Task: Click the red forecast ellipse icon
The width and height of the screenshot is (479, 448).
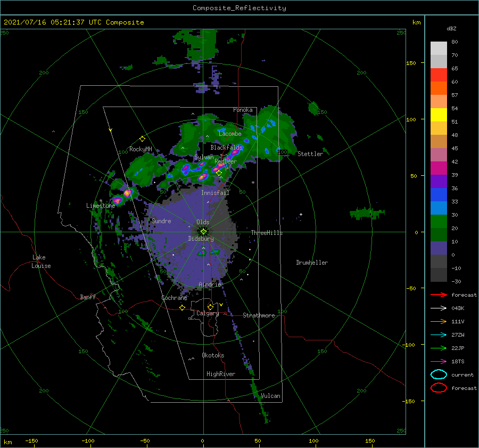Action: (439, 388)
